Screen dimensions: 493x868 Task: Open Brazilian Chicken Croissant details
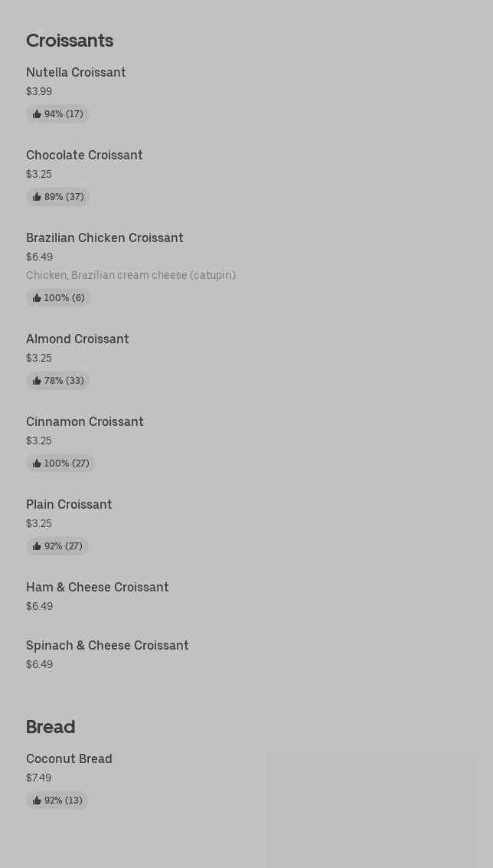[105, 238]
